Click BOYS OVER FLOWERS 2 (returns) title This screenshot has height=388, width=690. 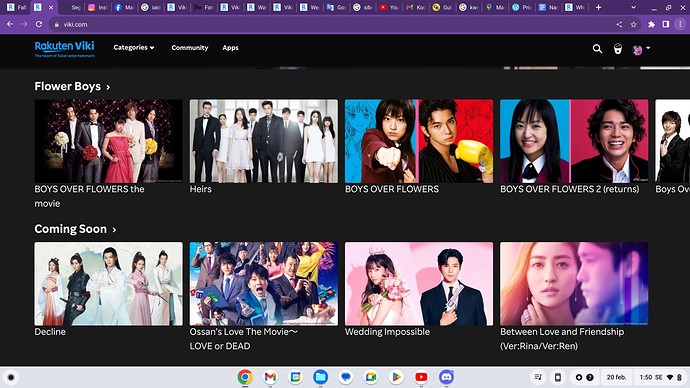[x=569, y=189]
